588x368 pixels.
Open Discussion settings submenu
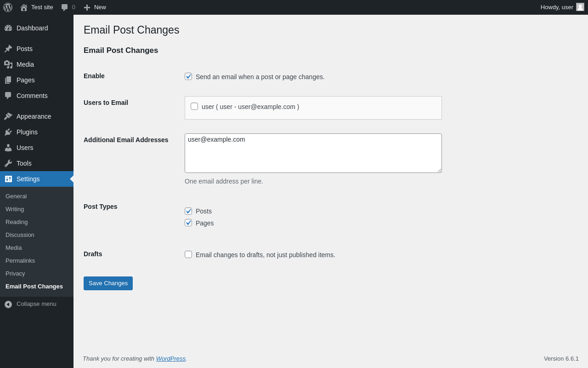pyautogui.click(x=20, y=235)
